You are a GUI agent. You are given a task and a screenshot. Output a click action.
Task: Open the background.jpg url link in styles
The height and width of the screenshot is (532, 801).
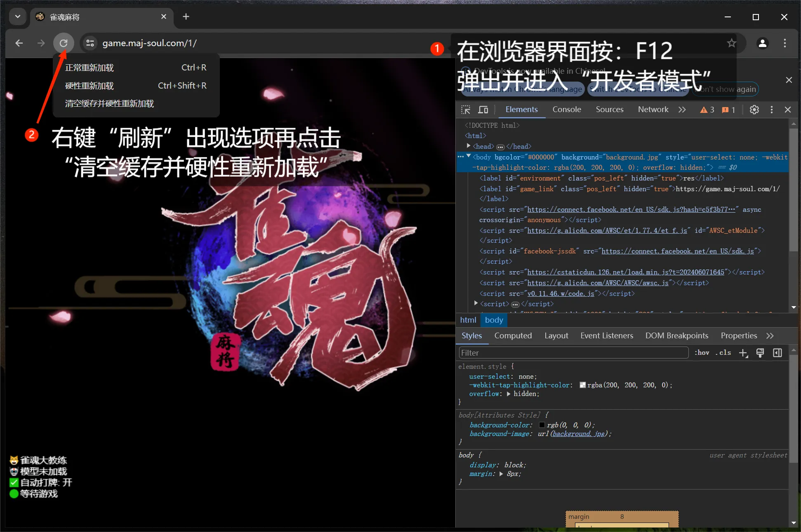click(x=579, y=434)
